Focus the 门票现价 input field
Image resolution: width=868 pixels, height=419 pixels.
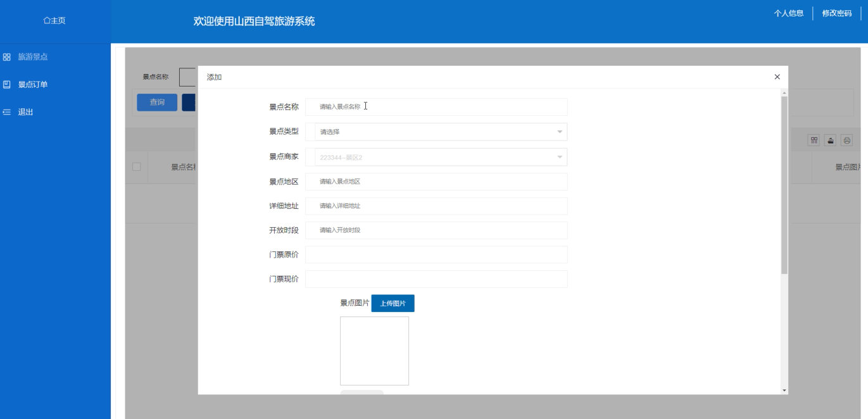coord(436,279)
